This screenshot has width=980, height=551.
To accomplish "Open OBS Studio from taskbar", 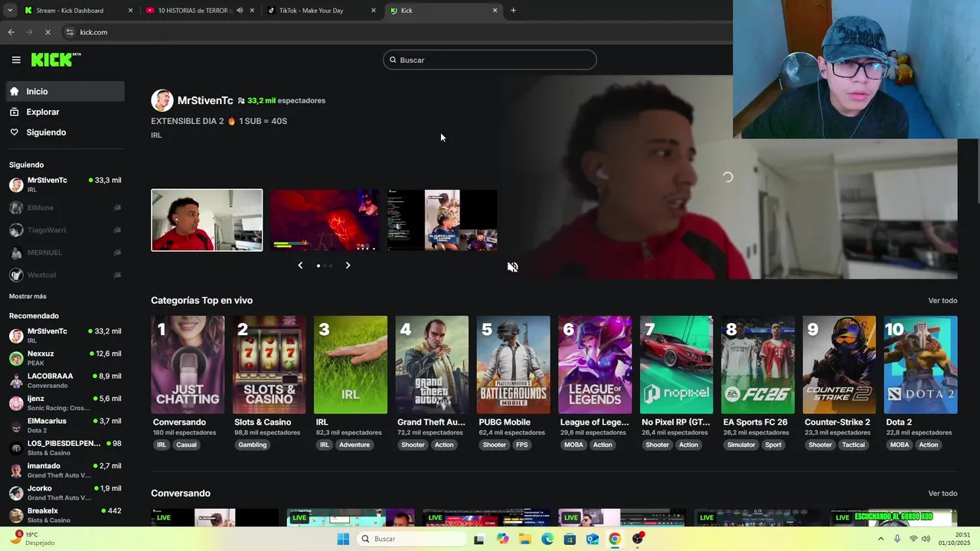I will point(638,539).
